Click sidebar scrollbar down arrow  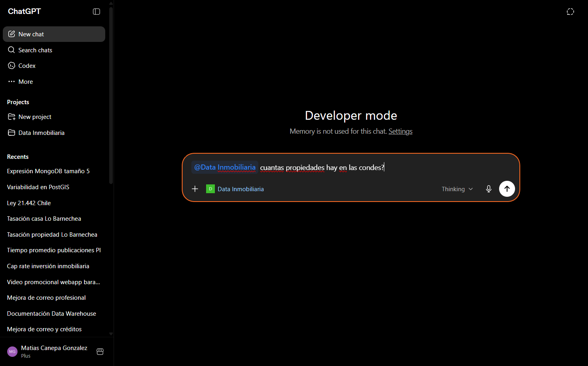111,334
